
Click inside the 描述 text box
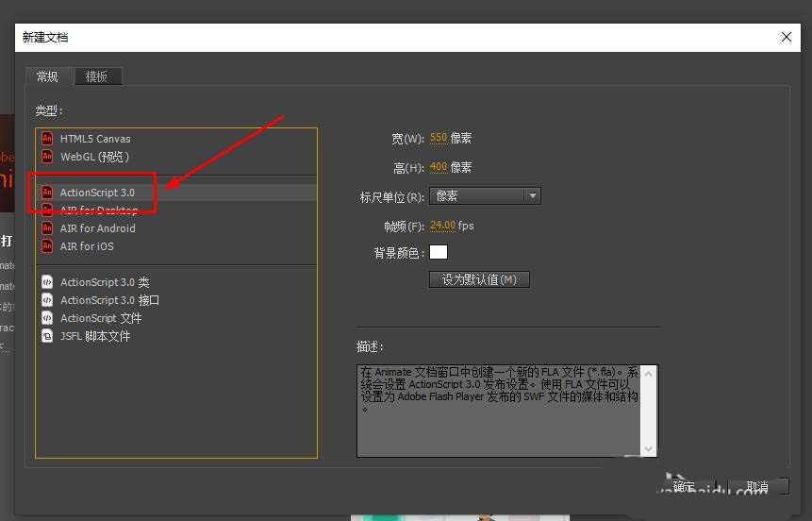click(499, 412)
